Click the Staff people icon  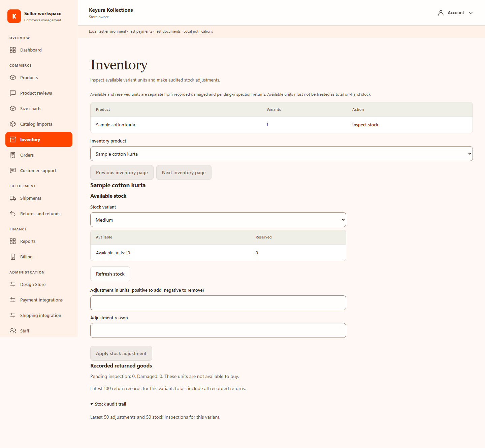13,331
